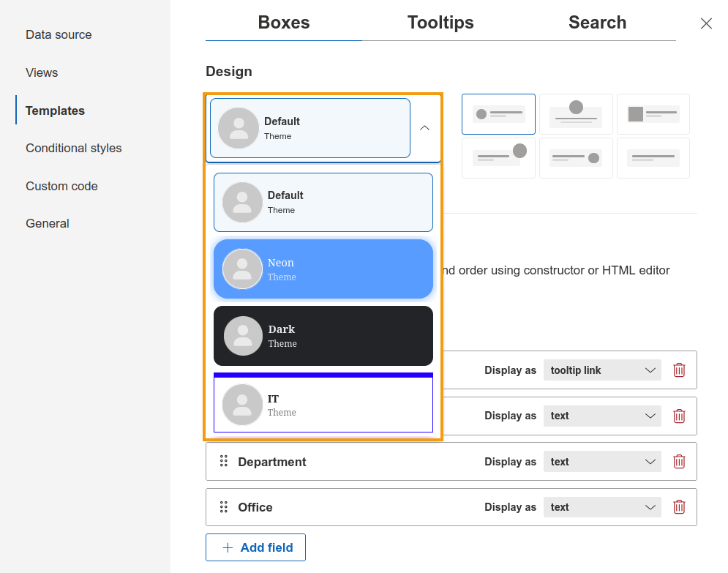Select the Dark theme option
This screenshot has height=573, width=728.
pyautogui.click(x=323, y=336)
